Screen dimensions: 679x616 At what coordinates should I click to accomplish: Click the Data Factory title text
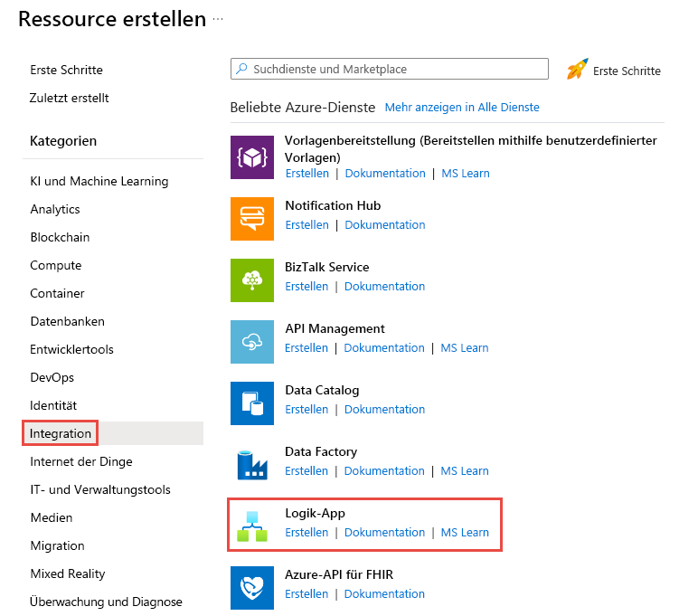pos(321,451)
